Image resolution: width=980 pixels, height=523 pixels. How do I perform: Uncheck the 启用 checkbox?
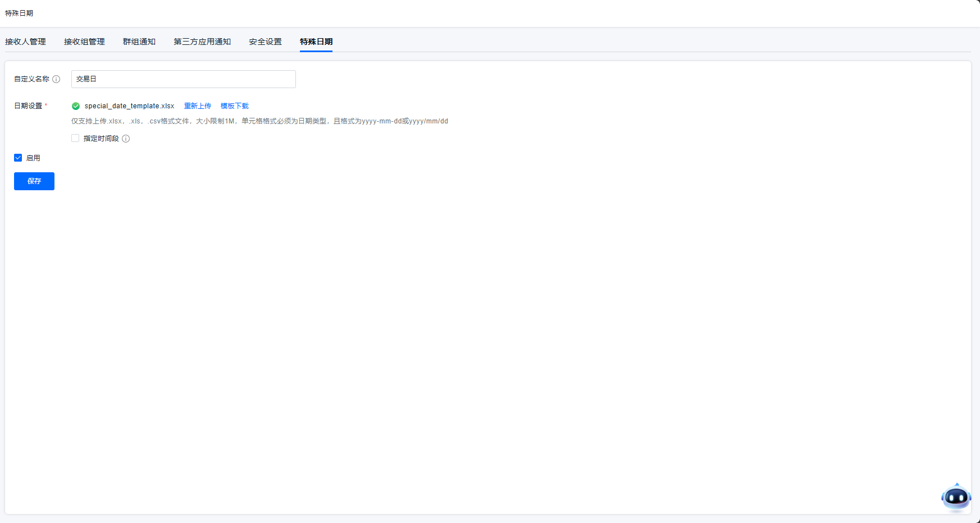coord(18,158)
